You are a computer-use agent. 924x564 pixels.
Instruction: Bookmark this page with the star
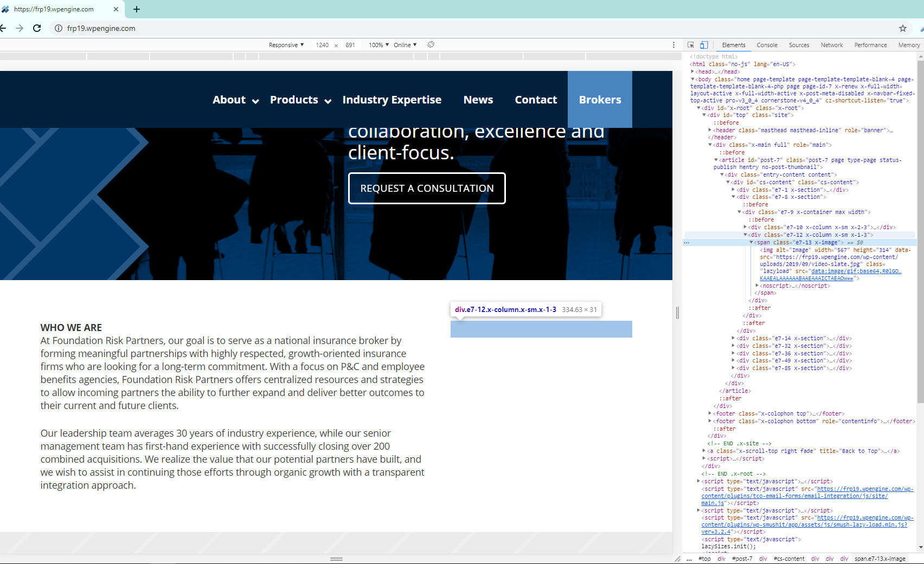pos(903,28)
